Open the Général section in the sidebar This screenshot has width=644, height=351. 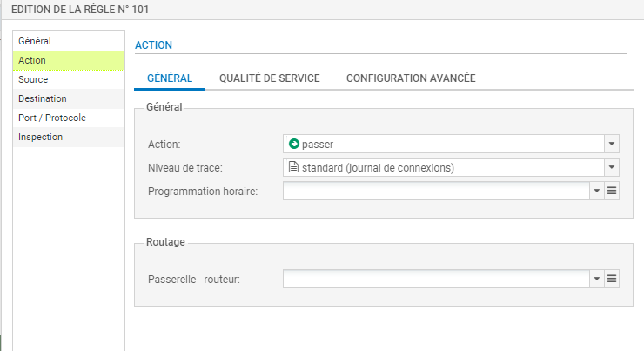coord(69,41)
